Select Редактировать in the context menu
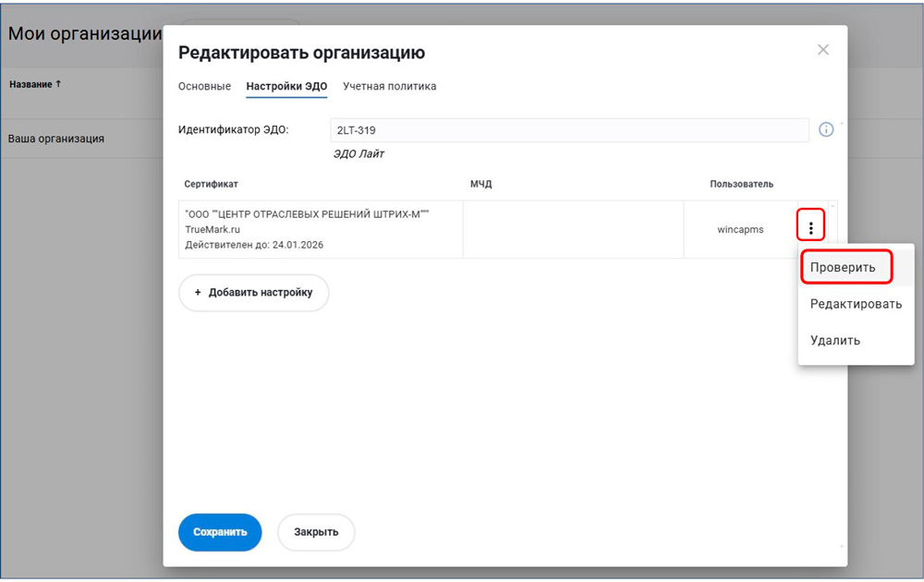The image size is (924, 582). pos(856,304)
